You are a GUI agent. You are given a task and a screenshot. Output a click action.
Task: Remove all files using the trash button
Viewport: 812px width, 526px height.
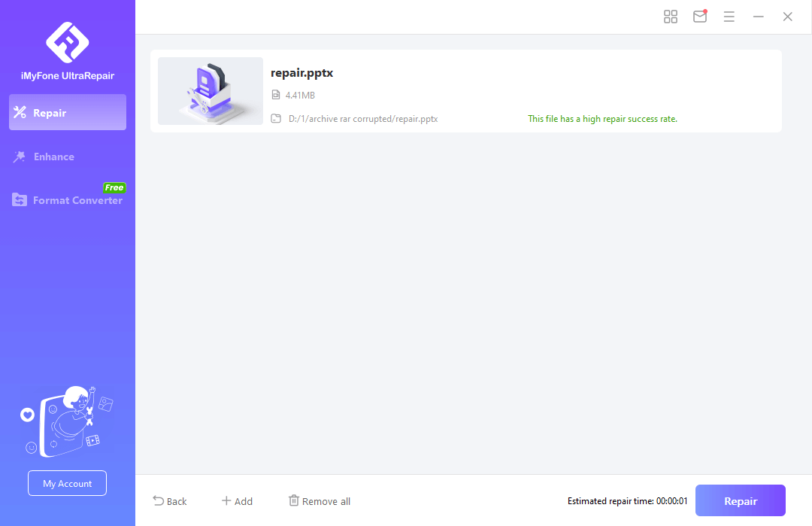tap(320, 501)
